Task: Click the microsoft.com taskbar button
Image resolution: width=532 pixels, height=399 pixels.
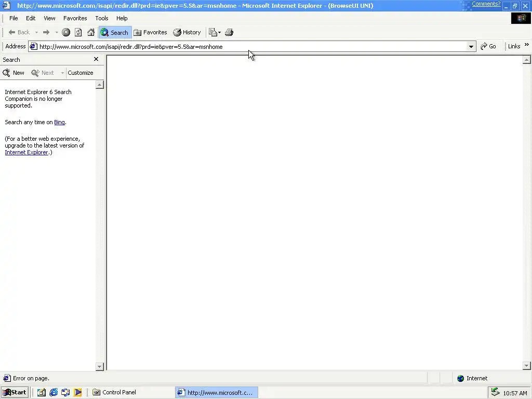Action: click(x=217, y=393)
